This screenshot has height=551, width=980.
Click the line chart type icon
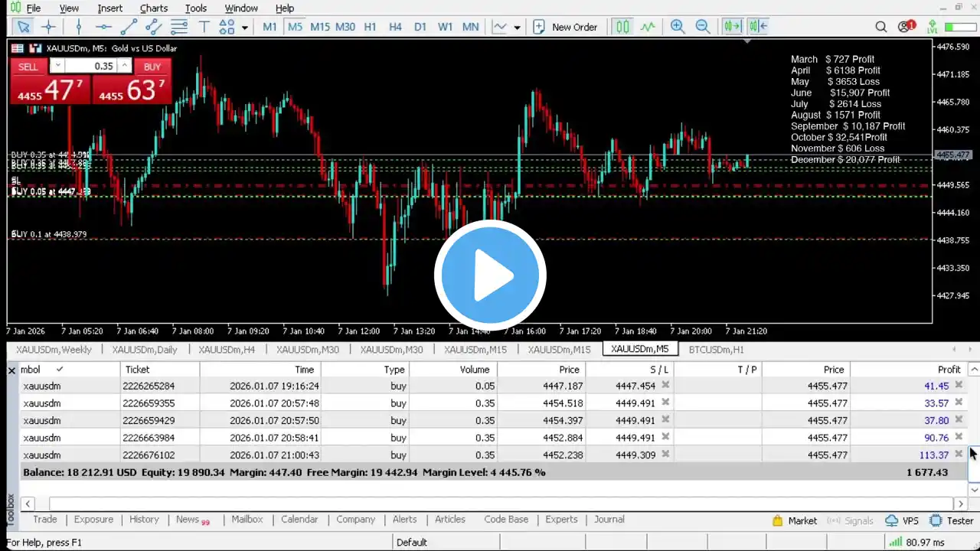tap(500, 27)
